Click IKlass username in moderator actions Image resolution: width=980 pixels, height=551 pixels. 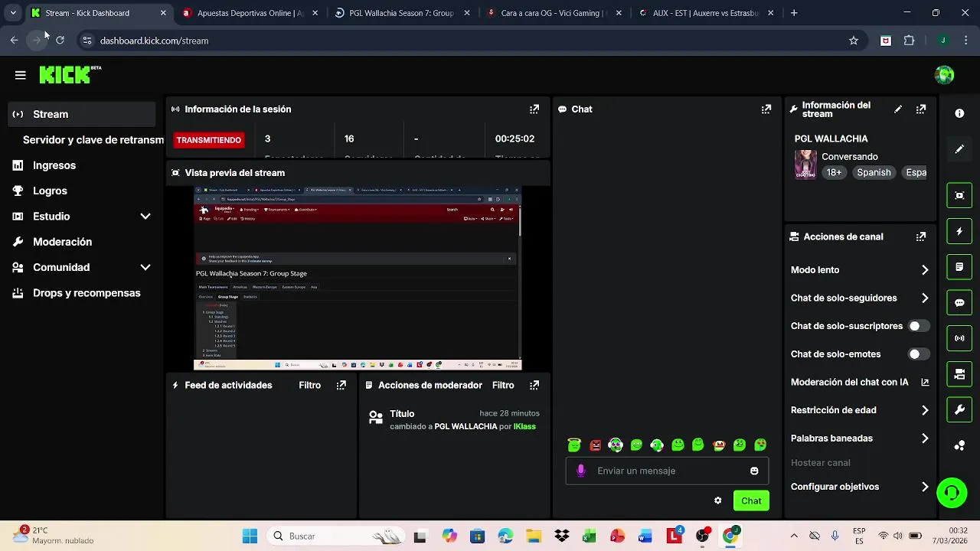coord(524,426)
